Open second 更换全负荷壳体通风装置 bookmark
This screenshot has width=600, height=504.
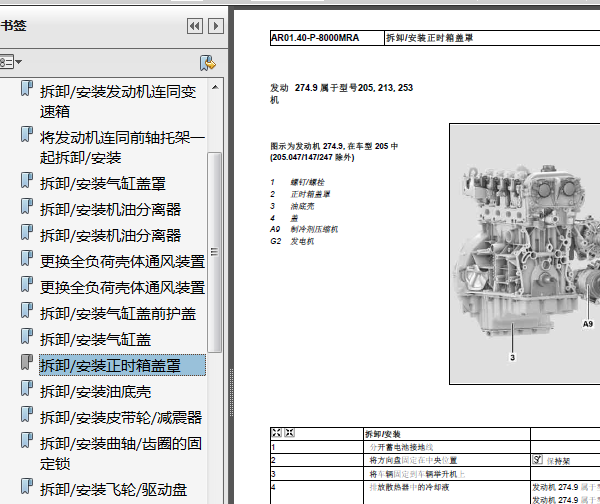pyautogui.click(x=122, y=288)
